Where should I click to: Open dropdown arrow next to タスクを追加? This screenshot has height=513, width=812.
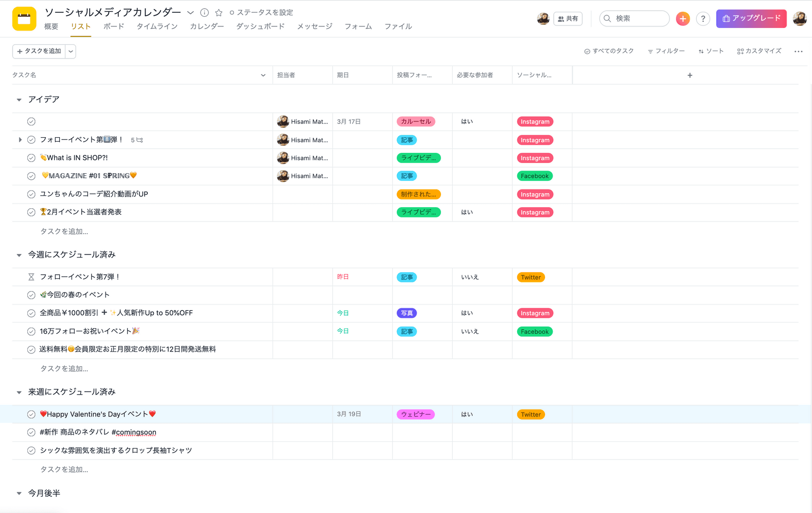pyautogui.click(x=71, y=51)
